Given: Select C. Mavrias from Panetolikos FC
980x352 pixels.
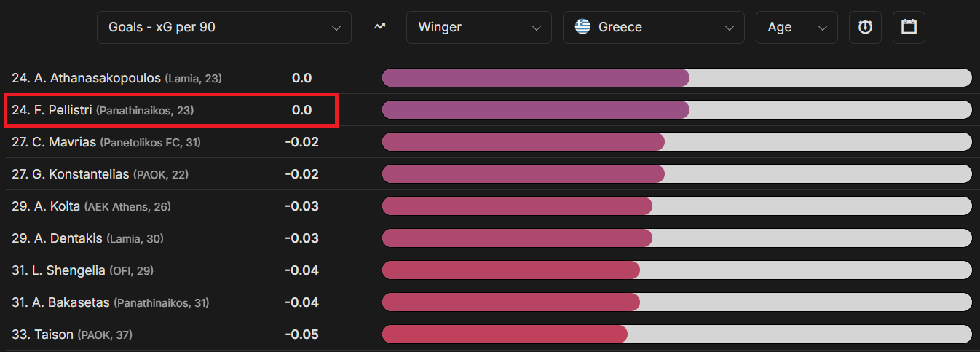Looking at the screenshot, I should pos(106,142).
